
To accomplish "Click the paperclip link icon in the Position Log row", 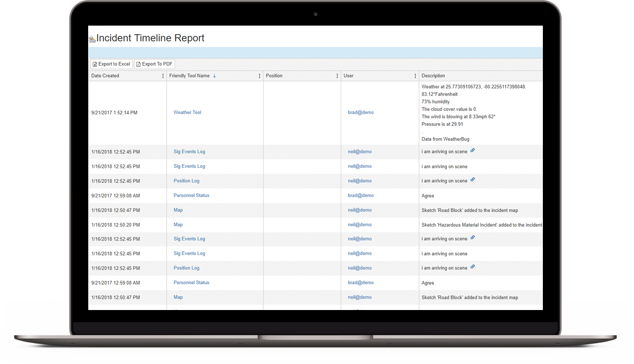I will (x=473, y=180).
